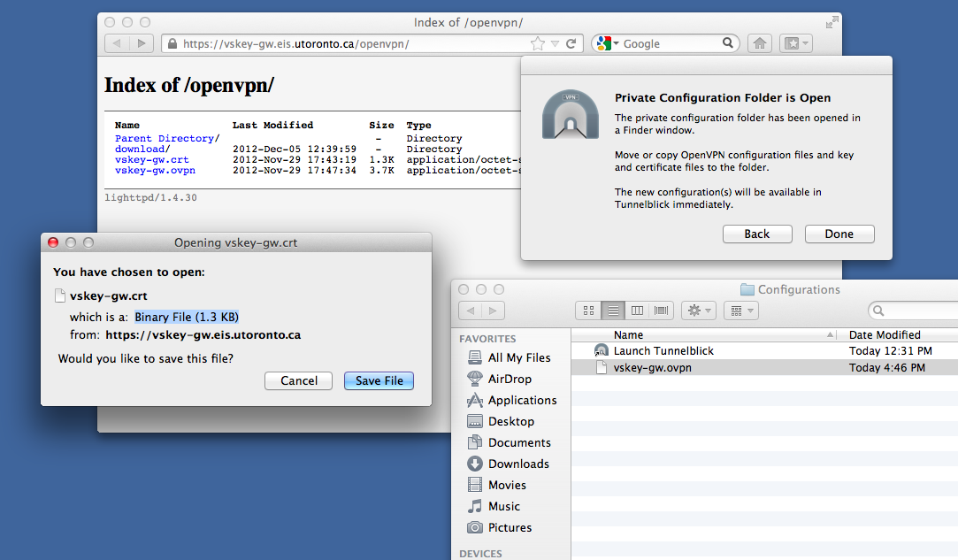Switch Finder to Cover Flow view
The height and width of the screenshot is (560, 958).
point(661,311)
